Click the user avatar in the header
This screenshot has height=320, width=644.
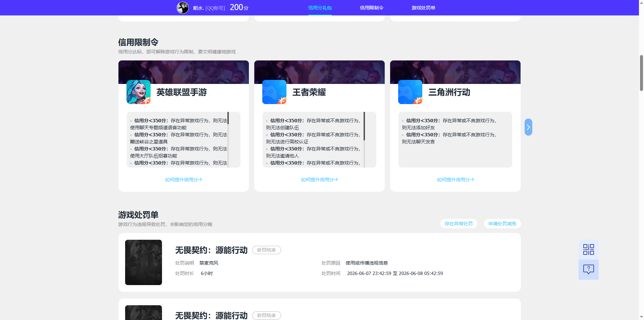coord(183,7)
